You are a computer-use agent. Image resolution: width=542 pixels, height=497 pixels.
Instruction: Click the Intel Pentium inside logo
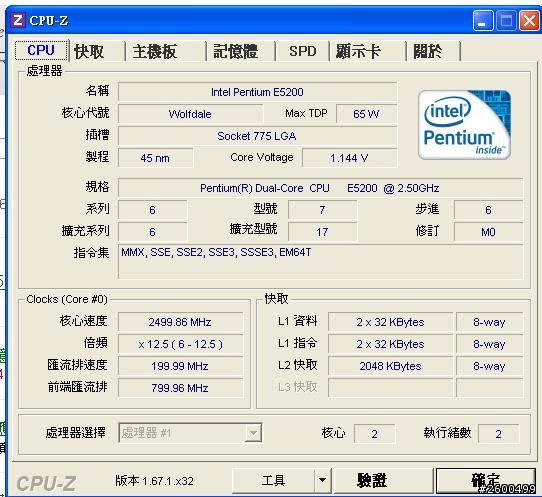point(464,125)
